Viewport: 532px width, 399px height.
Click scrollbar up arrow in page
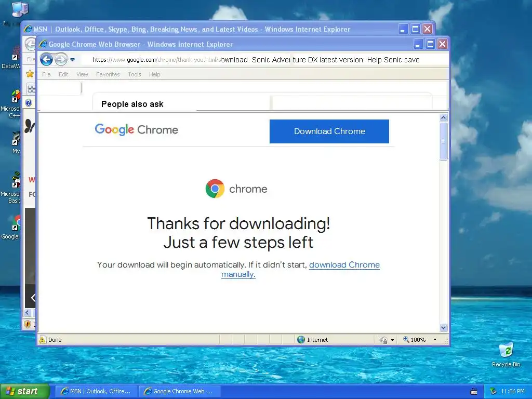(444, 118)
